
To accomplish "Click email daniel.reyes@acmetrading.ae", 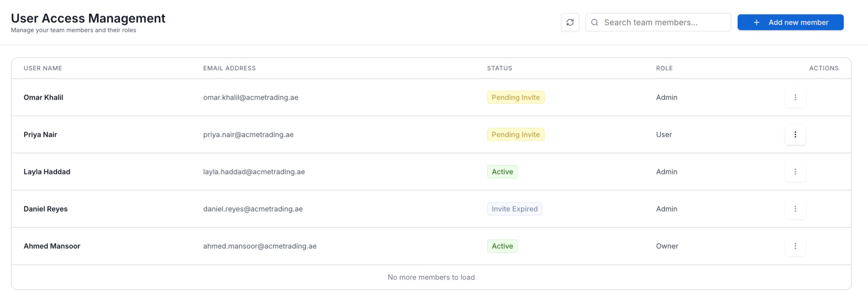I will 253,209.
